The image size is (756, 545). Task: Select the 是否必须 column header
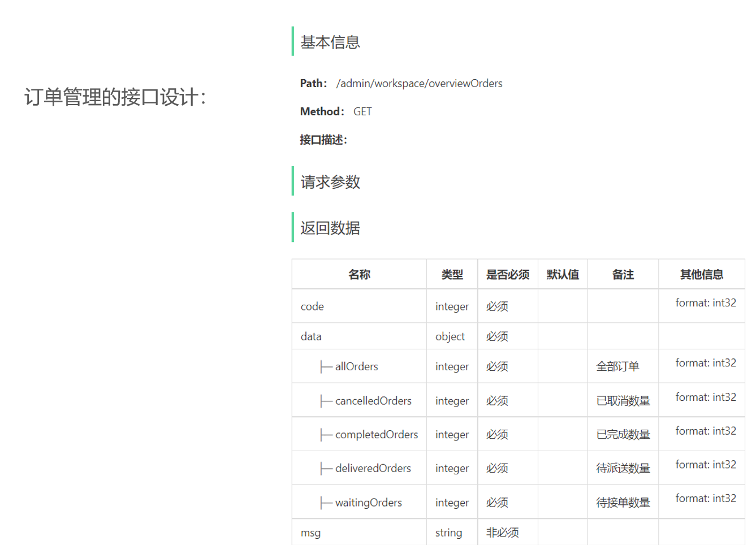(x=508, y=274)
